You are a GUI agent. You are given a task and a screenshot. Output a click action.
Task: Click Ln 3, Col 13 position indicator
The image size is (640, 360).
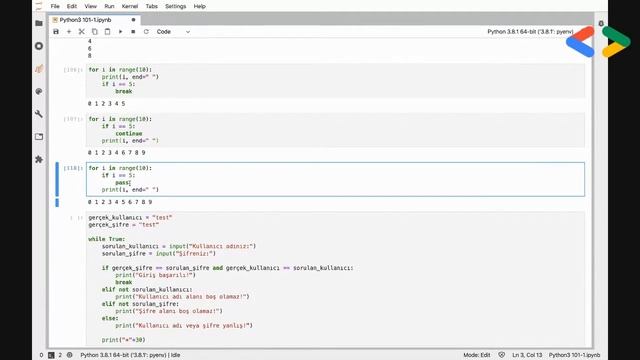point(527,355)
